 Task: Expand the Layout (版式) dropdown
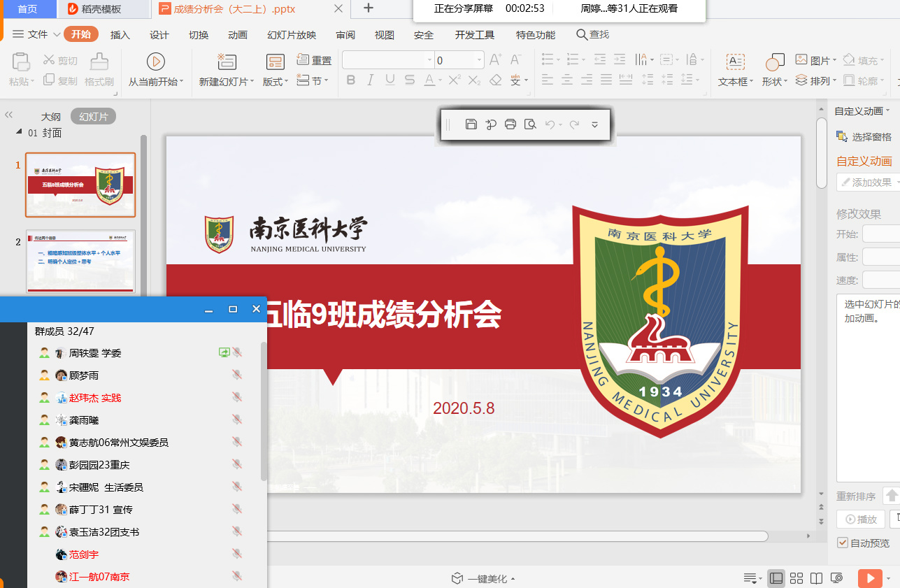[276, 82]
